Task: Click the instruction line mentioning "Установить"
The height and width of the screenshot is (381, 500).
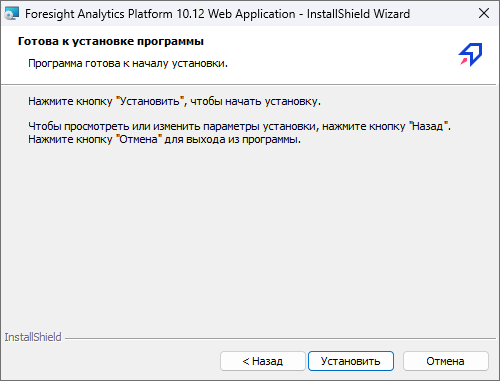Action: pyautogui.click(x=174, y=101)
